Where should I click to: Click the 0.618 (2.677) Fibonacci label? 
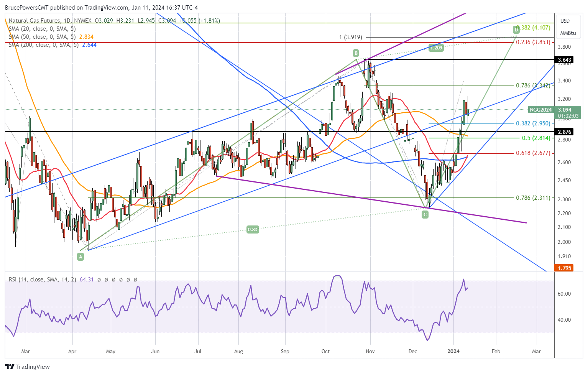coord(533,153)
